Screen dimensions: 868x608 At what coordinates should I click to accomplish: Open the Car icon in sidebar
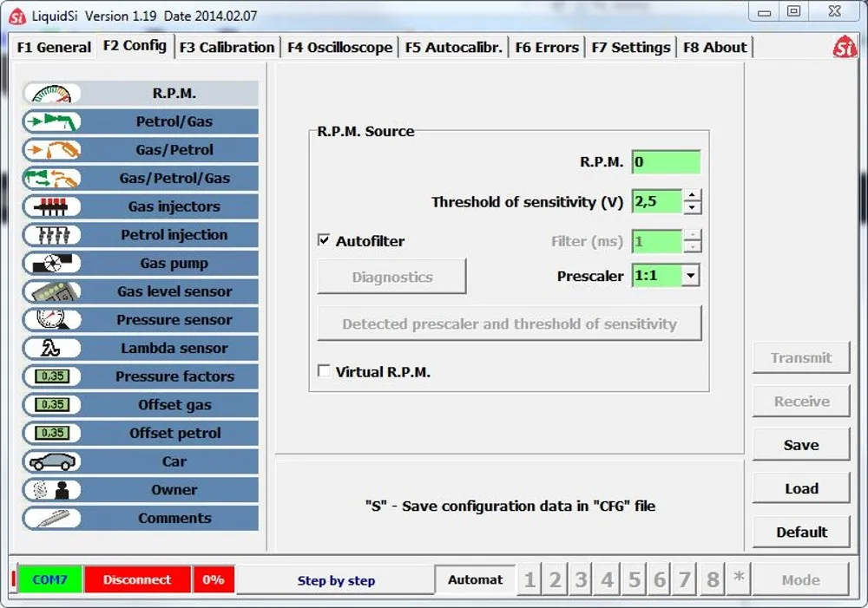click(x=52, y=462)
